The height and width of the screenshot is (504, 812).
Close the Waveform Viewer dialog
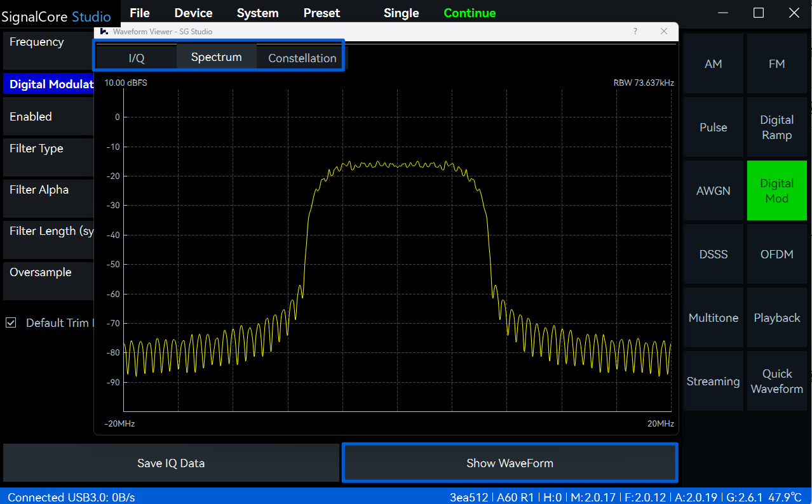664,31
